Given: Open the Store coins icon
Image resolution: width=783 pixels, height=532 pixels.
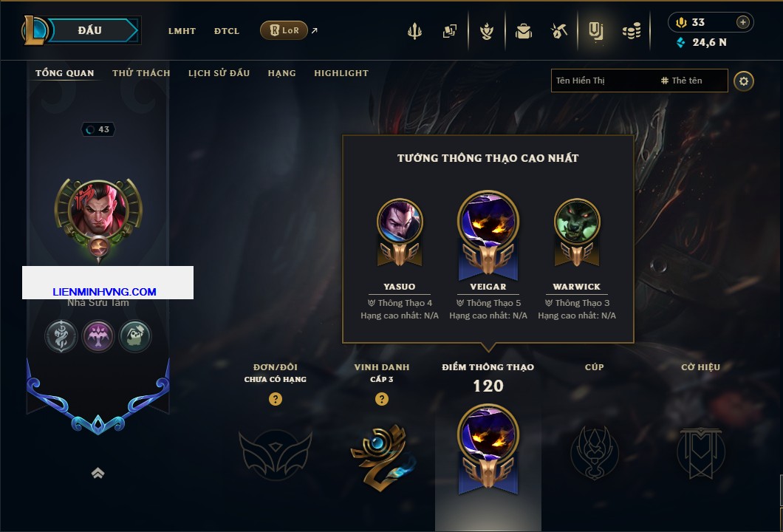Looking at the screenshot, I should (x=632, y=32).
